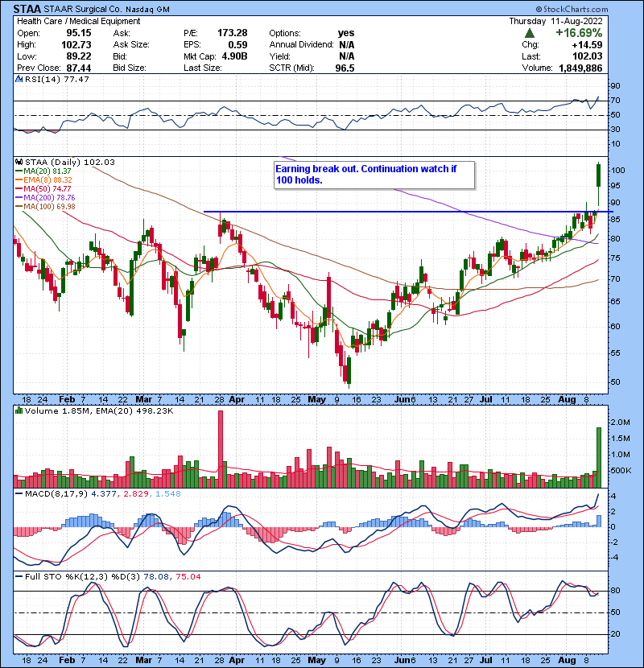Click the MACD(8,17,9) indicator label
644x668 pixels.
(47, 497)
